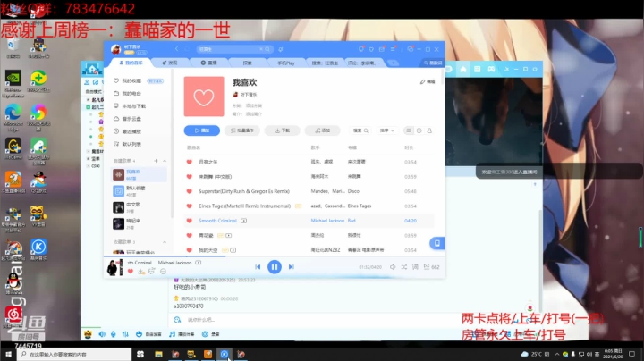This screenshot has height=361, width=644.
Task: Open the Windows Start menu
Action: coord(8,354)
